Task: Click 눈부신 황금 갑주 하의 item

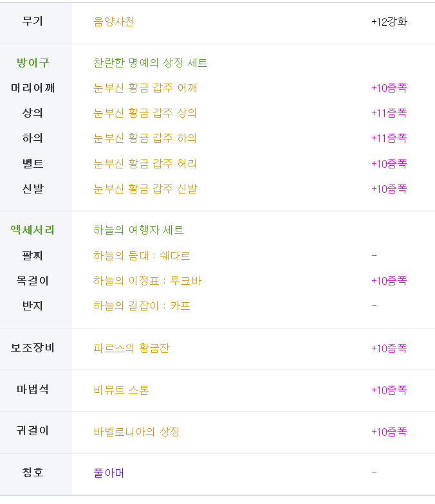Action: coord(145,138)
